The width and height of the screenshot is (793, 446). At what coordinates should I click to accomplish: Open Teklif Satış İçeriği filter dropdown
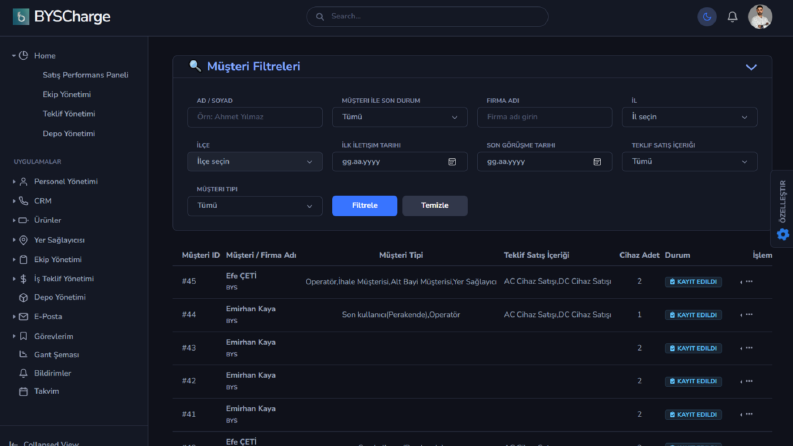[689, 162]
